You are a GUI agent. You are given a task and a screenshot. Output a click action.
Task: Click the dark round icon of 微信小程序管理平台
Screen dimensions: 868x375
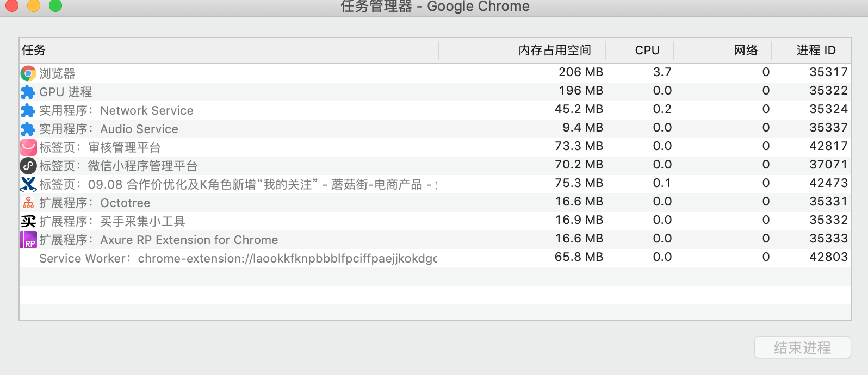point(28,166)
